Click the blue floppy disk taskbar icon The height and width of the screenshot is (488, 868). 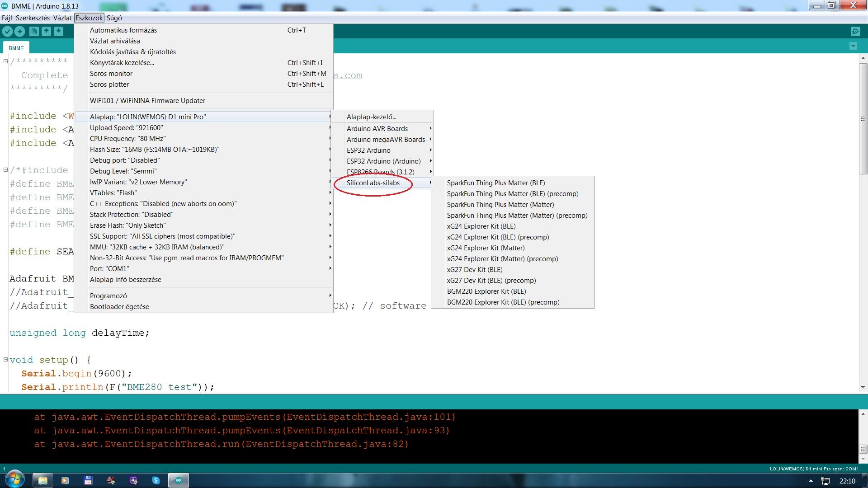88,480
